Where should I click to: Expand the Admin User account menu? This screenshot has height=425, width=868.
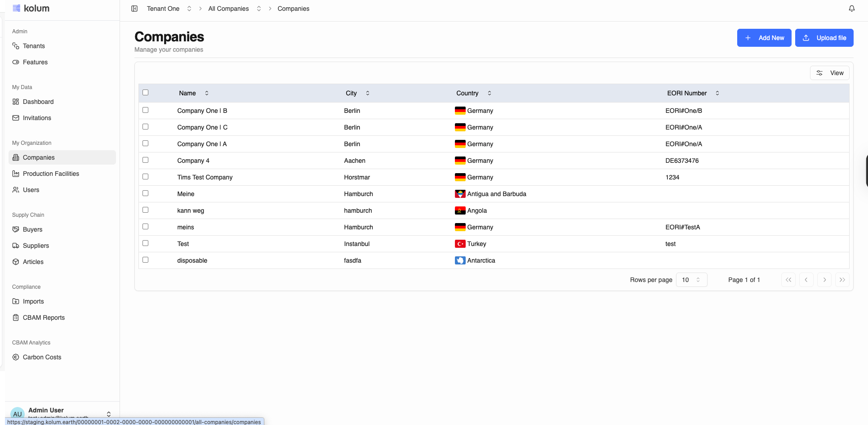click(x=108, y=414)
